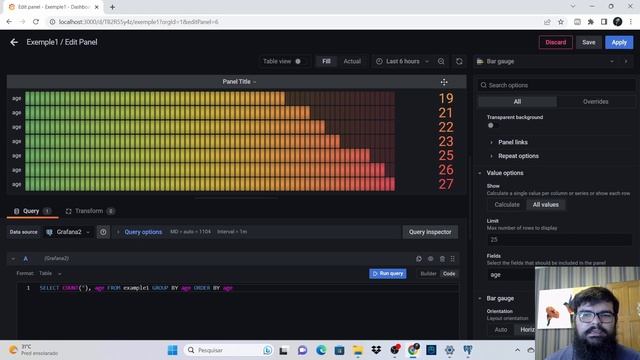Screen dimensions: 640x360
Task: Toggle query A visibility with the eye icon
Action: (x=430, y=259)
